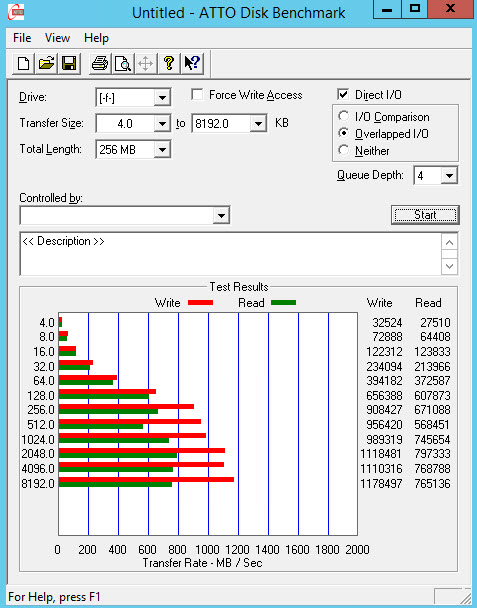This screenshot has width=477, height=608.
Task: Click the four-arrow move toolbar icon
Action: (x=145, y=63)
